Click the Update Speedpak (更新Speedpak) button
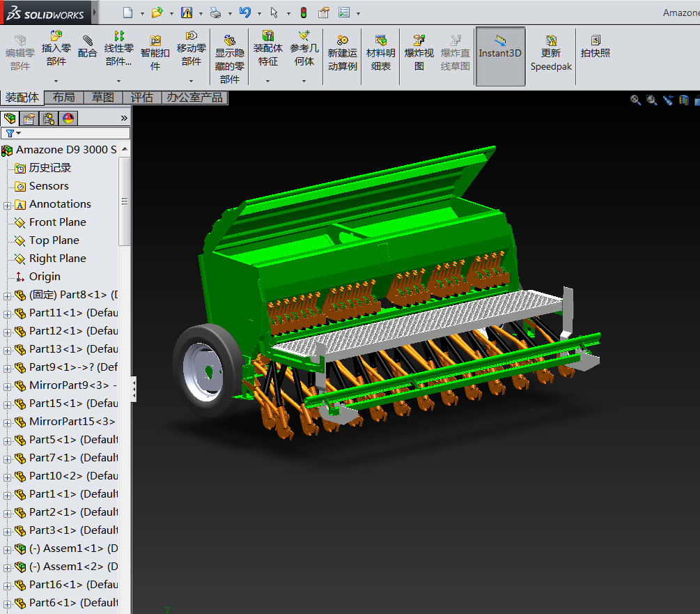 point(551,52)
